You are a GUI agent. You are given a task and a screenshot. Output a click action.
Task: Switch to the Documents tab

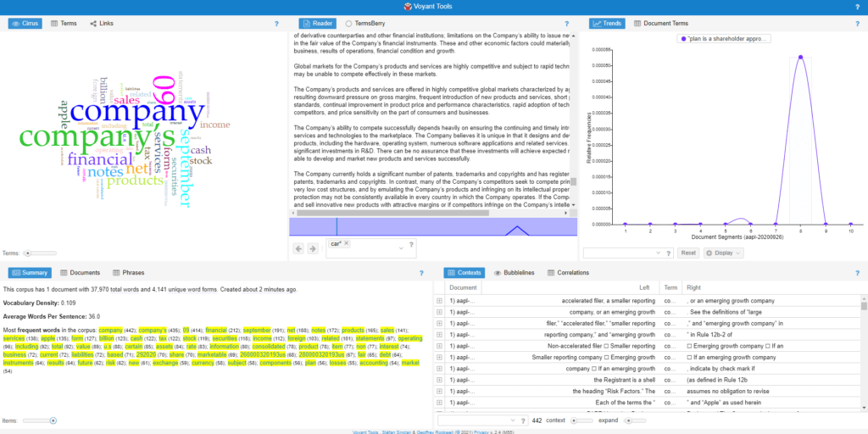coord(81,273)
